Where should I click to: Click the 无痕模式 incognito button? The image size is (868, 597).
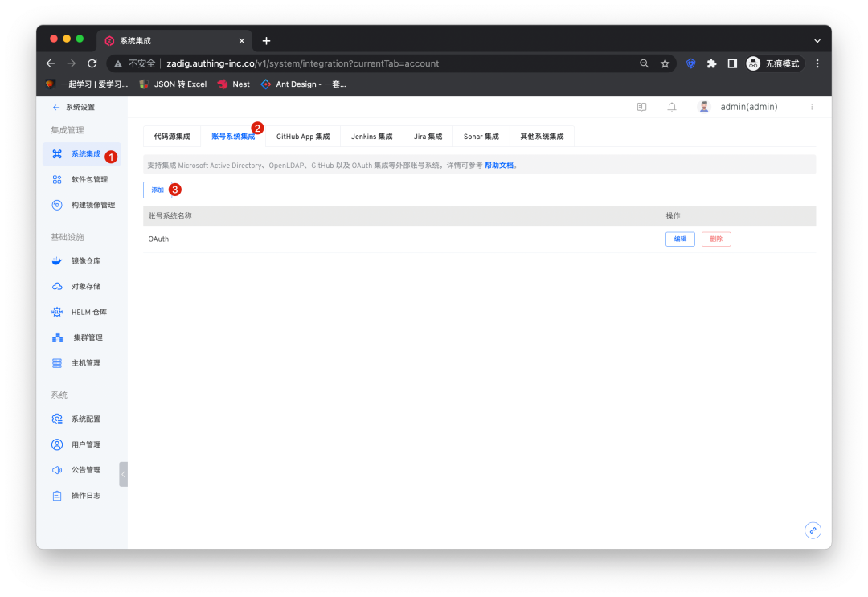[774, 63]
